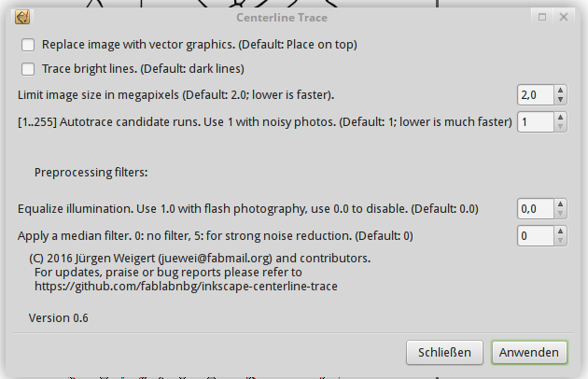Apply settings with the Anwenden button
Screen dimensions: 588x379
click(529, 352)
